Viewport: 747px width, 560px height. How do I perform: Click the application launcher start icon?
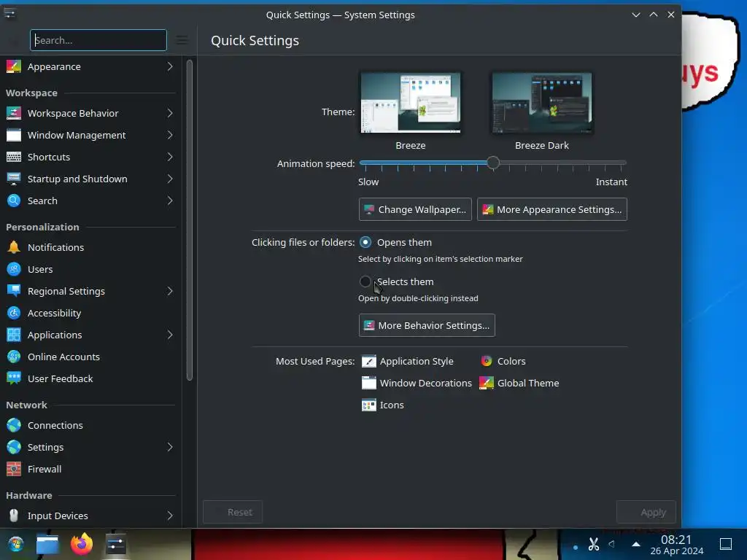pyautogui.click(x=16, y=544)
